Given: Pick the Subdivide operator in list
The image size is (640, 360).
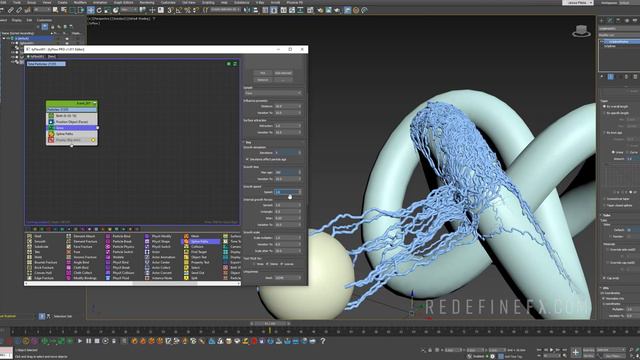Looking at the screenshot, I should tap(41, 247).
